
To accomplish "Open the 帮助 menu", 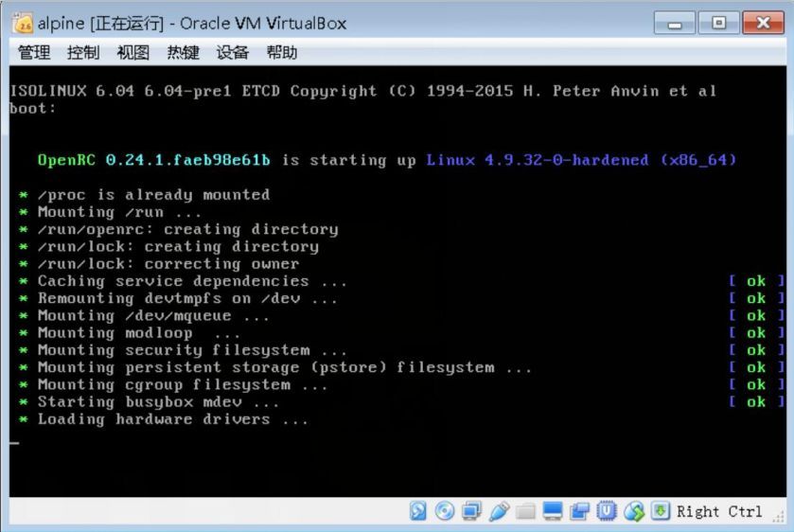I will pos(282,53).
